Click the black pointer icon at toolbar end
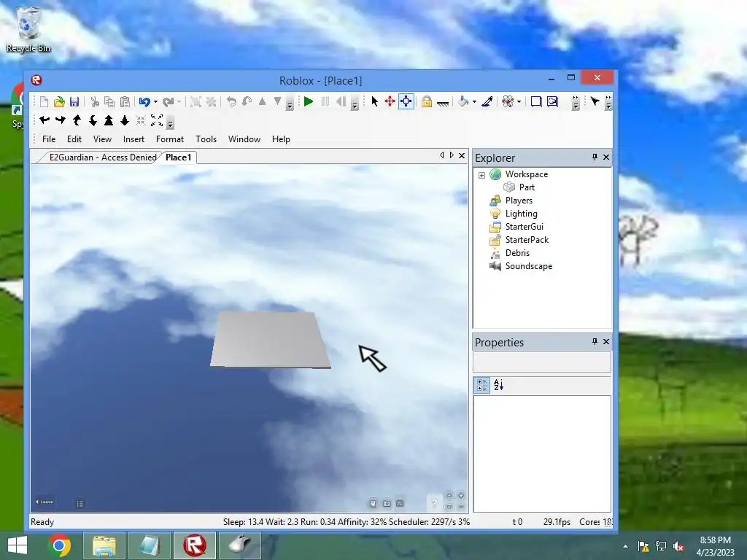747x560 pixels. point(595,101)
